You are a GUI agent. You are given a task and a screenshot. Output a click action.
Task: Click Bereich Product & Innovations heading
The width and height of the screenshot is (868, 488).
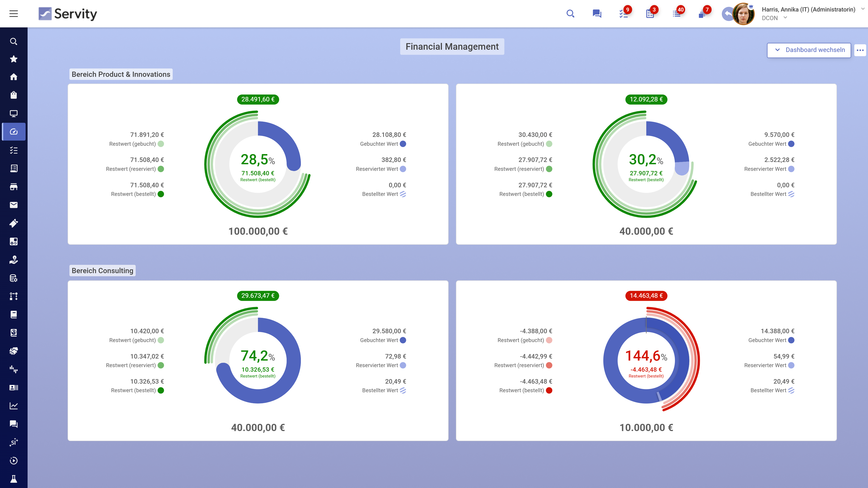pos(121,74)
